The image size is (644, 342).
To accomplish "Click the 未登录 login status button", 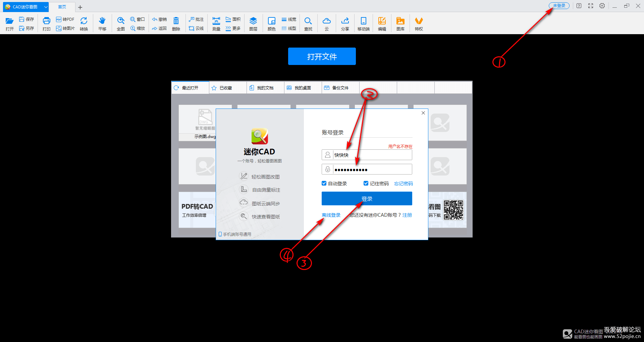I will [559, 6].
